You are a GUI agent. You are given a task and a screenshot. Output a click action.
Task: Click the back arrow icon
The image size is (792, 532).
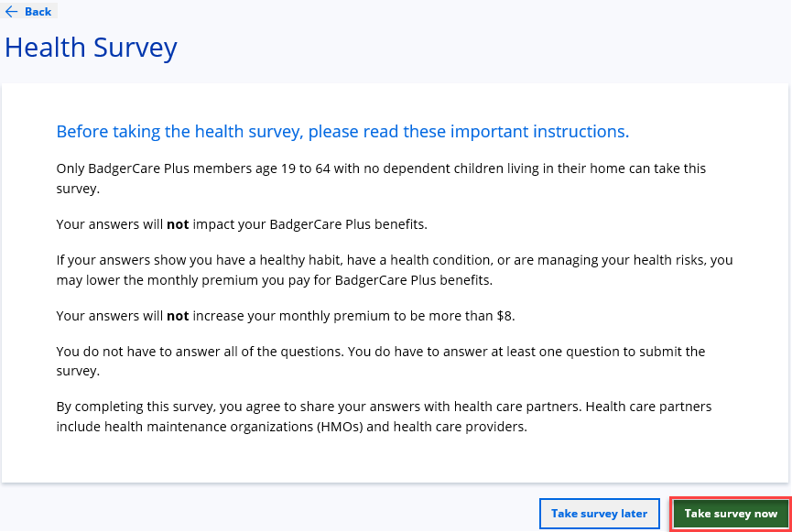pyautogui.click(x=12, y=12)
